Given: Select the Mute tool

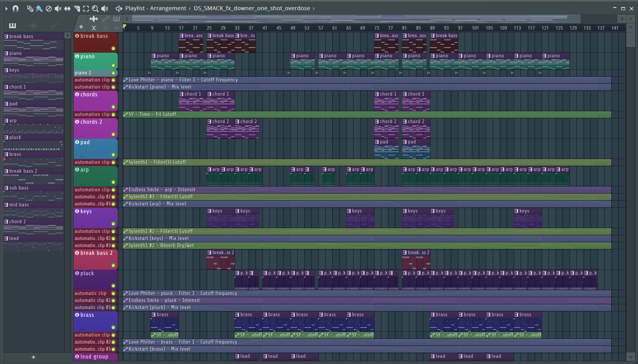Looking at the screenshot, I should [58, 8].
